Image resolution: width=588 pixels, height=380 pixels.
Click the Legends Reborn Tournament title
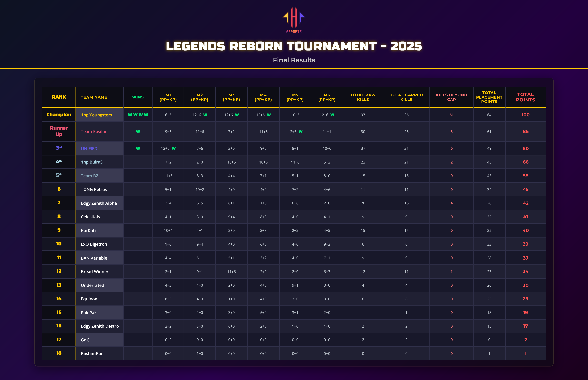click(x=294, y=46)
